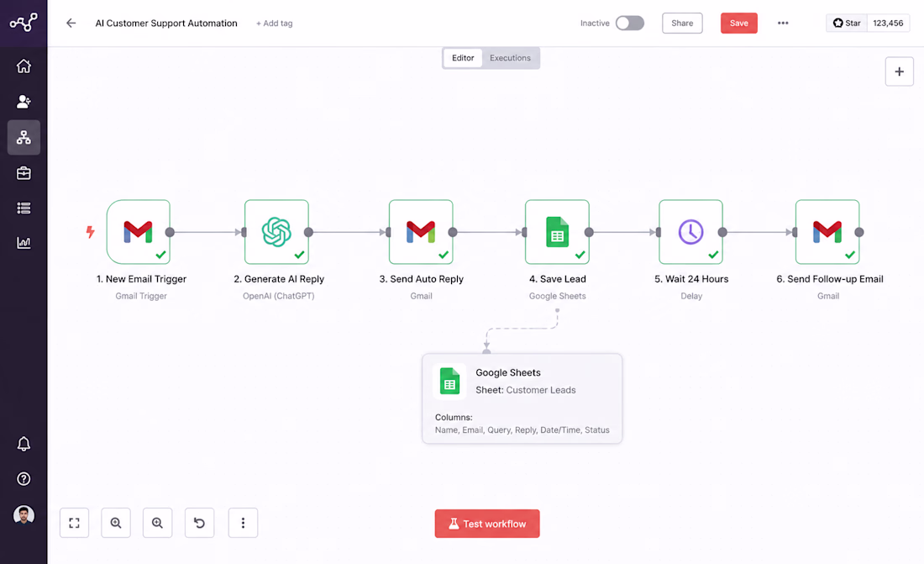Click the Sheet: Customer Leads text

pyautogui.click(x=526, y=390)
